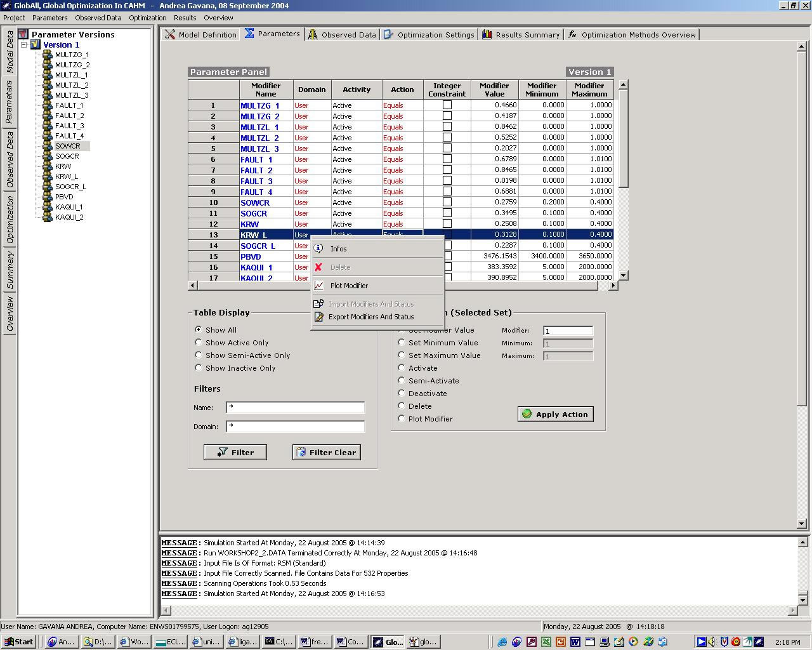
Task: Click the Optimization Settings tab icon
Action: click(x=388, y=34)
